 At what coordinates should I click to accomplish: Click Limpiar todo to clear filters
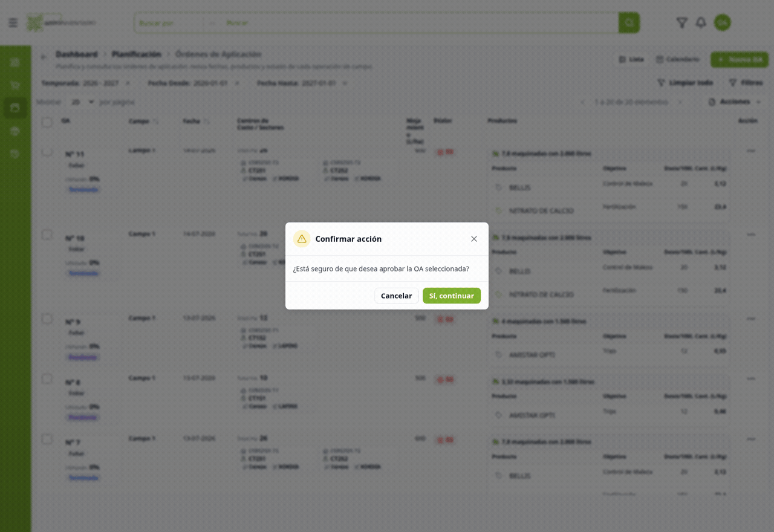685,83
